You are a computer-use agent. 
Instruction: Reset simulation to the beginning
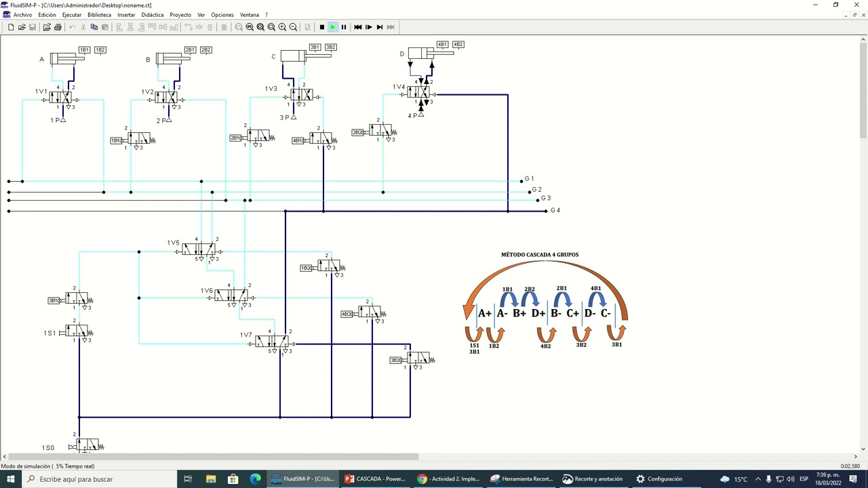tap(358, 27)
